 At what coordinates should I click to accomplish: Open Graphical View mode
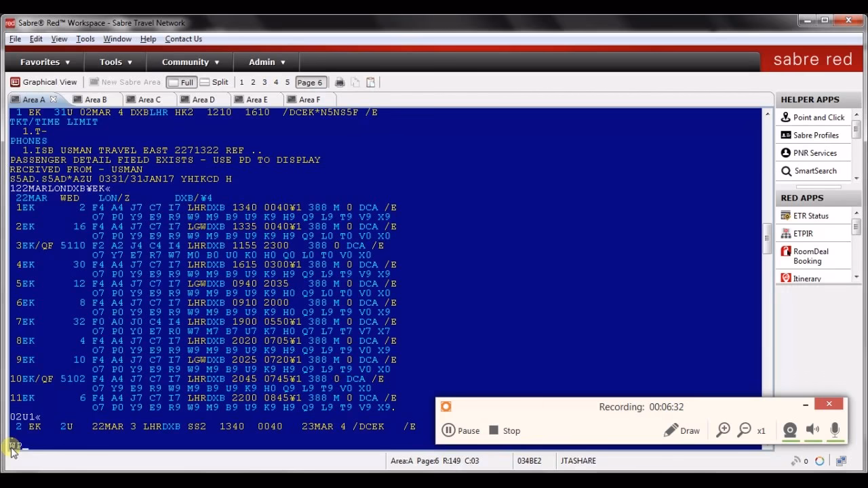[x=43, y=82]
